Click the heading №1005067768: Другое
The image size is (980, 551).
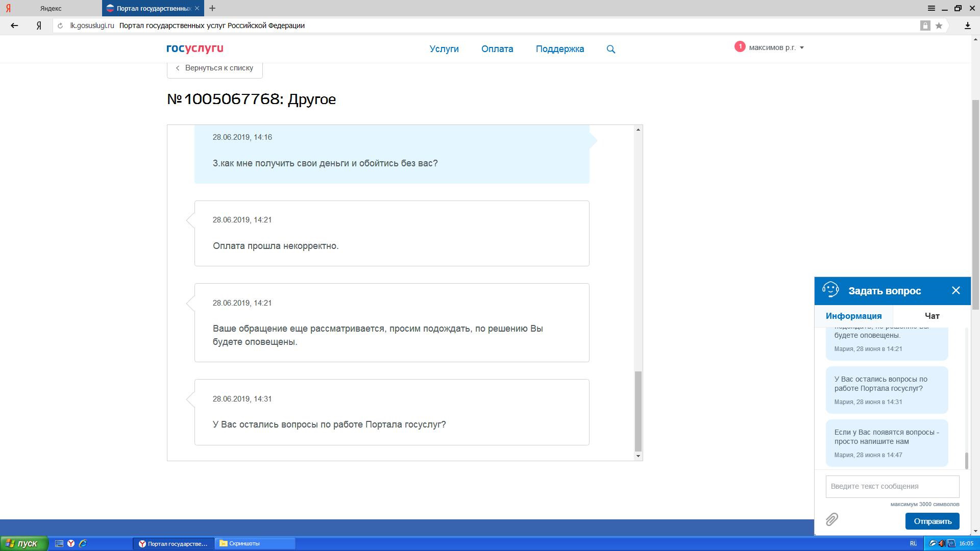pos(251,99)
